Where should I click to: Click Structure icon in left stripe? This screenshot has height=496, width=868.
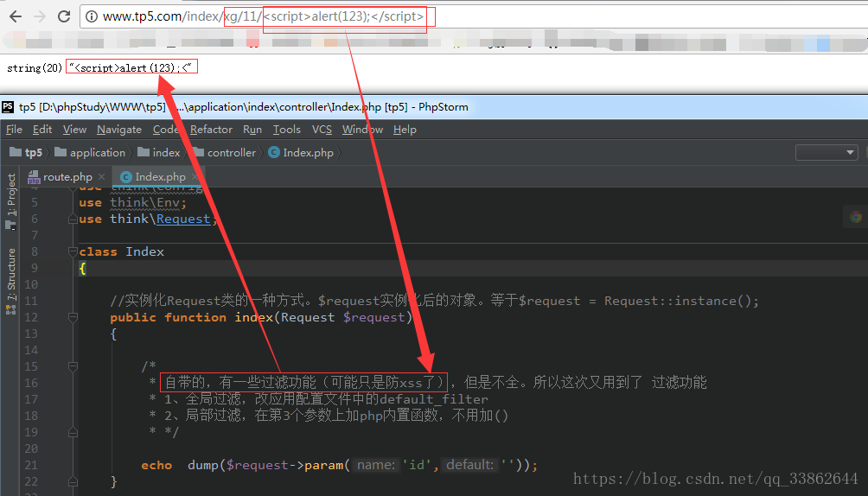10,309
